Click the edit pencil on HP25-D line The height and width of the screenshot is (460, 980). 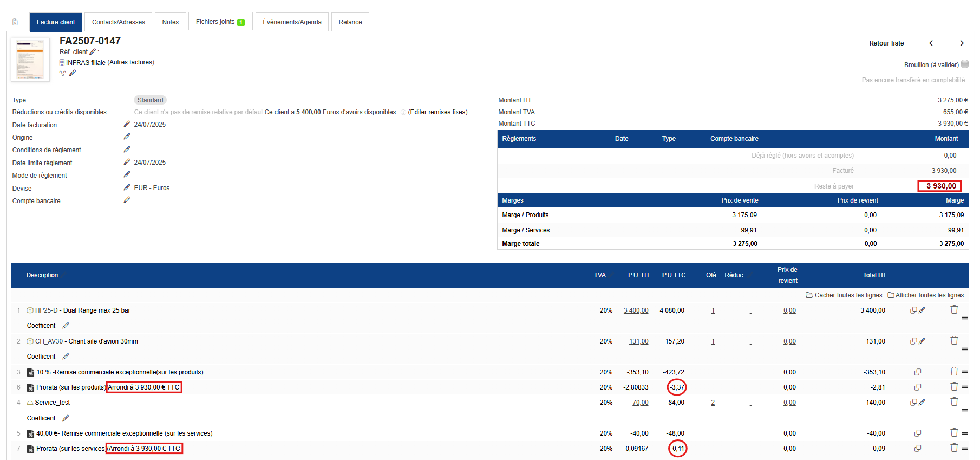click(922, 310)
